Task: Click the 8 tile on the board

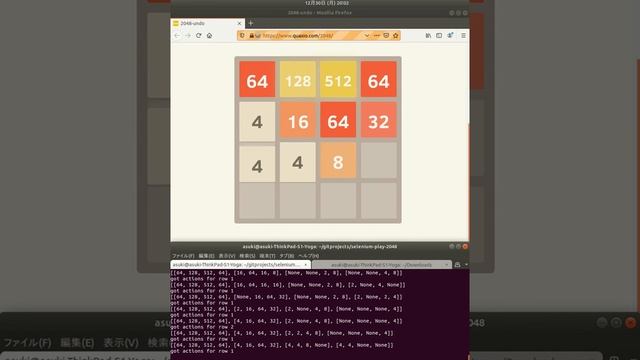Action: 338,160
